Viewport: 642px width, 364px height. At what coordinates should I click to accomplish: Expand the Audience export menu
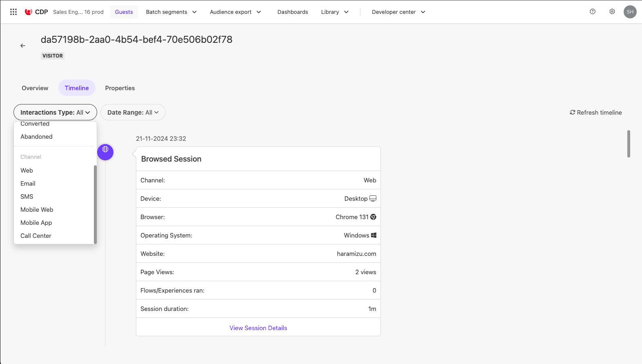pos(235,12)
